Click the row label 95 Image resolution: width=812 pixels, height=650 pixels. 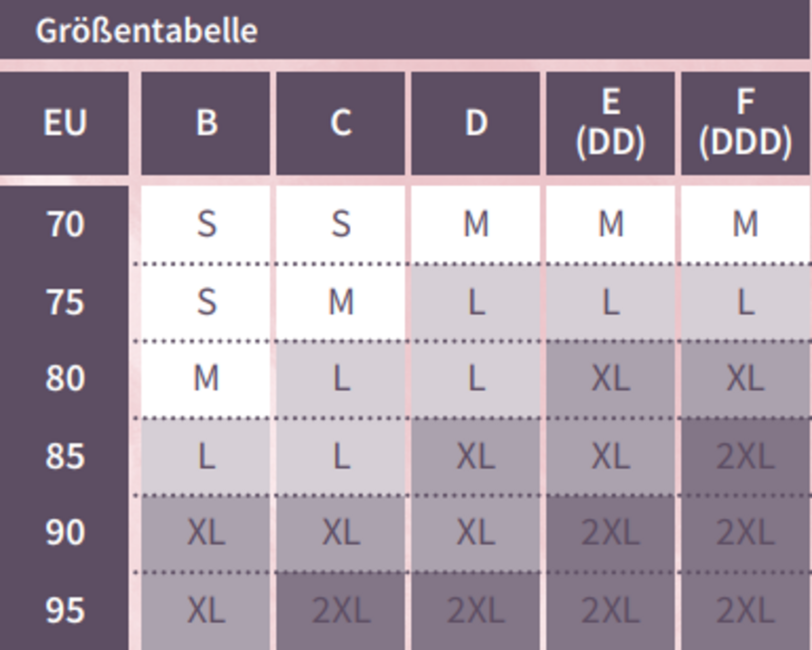65,610
